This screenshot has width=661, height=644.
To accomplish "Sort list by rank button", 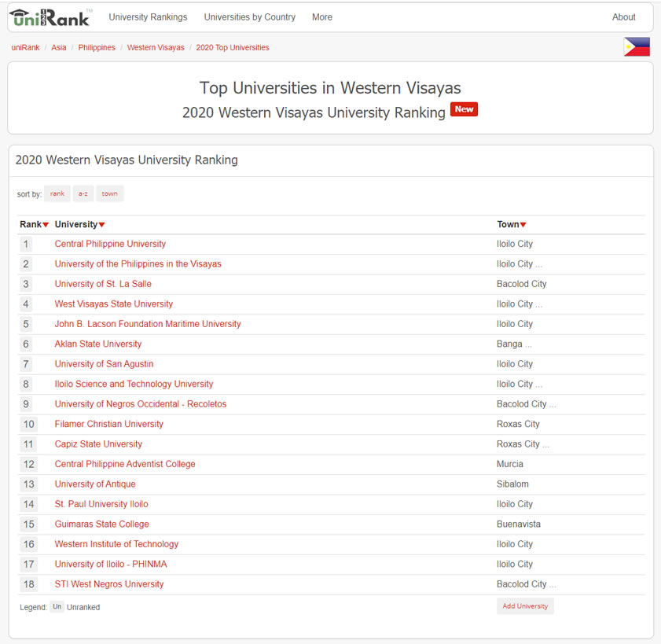I will 57,193.
